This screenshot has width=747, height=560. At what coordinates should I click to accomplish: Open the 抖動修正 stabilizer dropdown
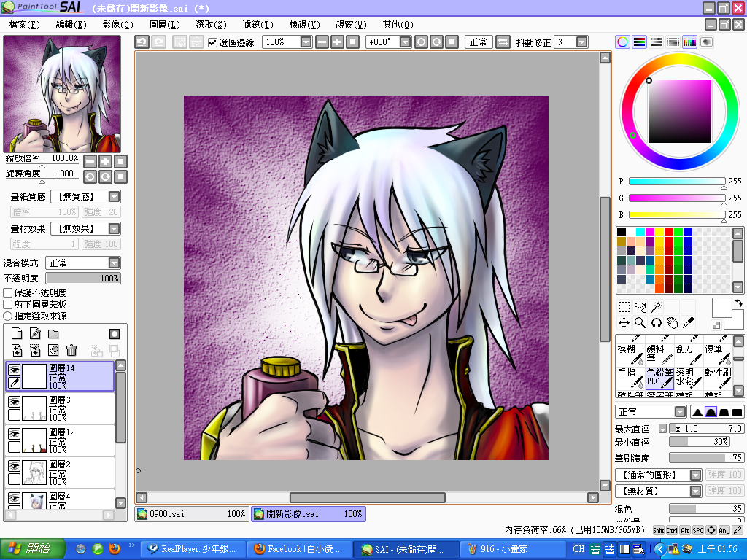pyautogui.click(x=581, y=42)
